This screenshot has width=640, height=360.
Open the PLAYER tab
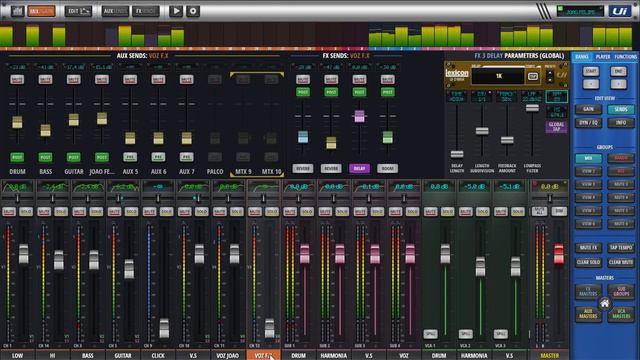pos(603,57)
